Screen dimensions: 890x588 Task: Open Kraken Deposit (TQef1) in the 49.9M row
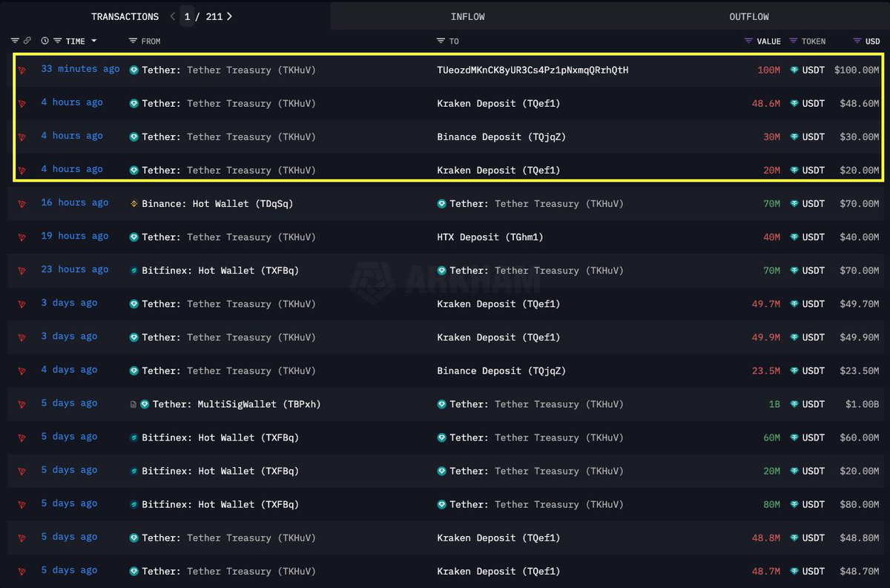499,337
